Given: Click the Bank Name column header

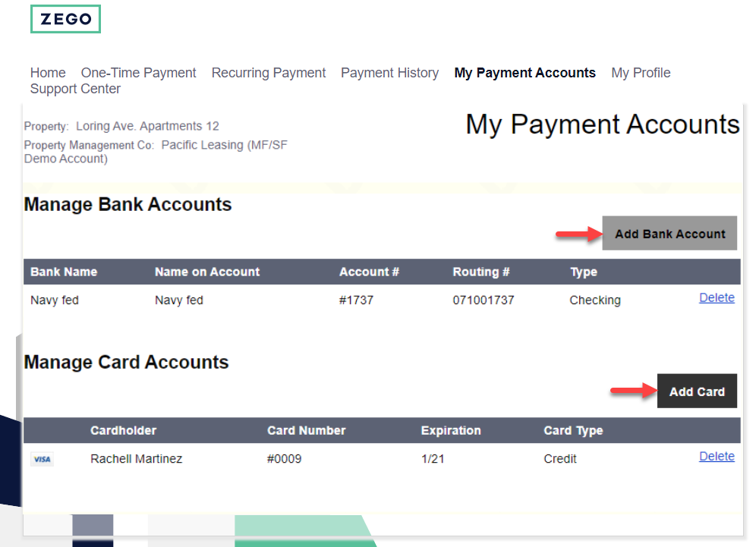Looking at the screenshot, I should [62, 272].
